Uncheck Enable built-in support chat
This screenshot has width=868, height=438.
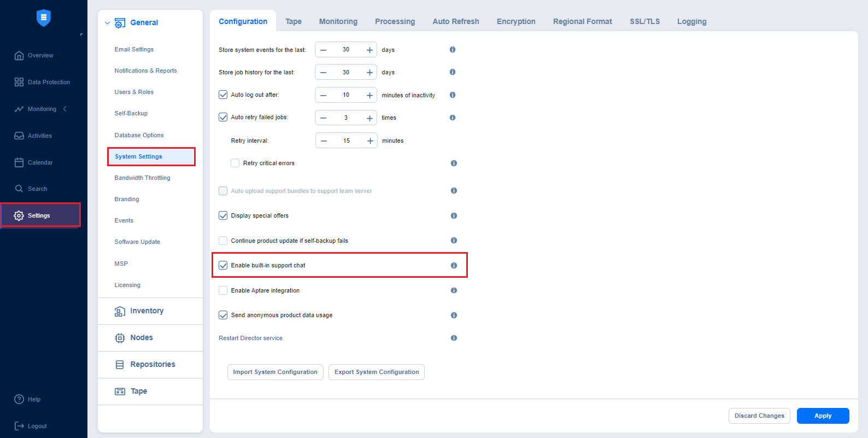[x=223, y=265]
